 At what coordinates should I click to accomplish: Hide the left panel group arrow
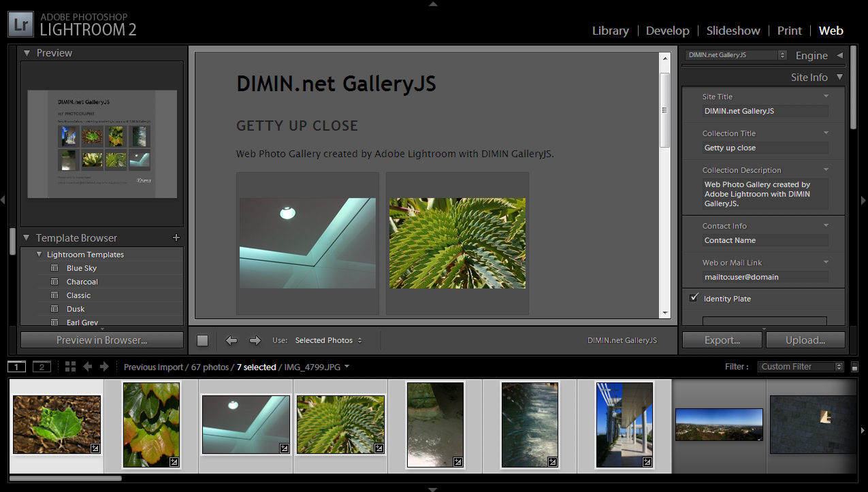point(3,199)
